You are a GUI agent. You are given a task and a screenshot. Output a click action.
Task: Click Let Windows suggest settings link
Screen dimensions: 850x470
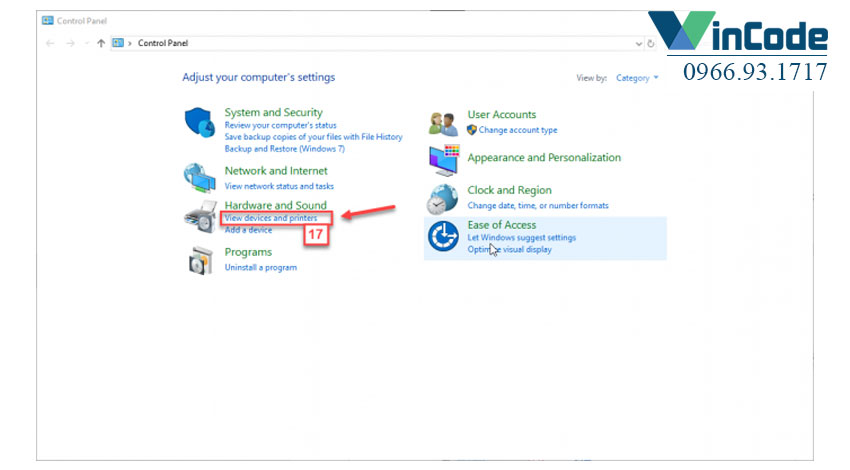(x=521, y=238)
